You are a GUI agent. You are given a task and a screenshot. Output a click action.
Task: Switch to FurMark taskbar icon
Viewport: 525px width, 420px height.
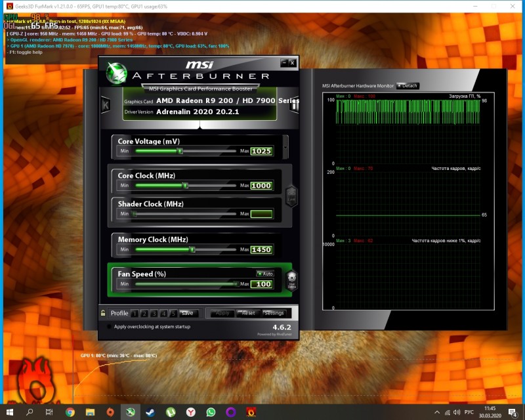(251, 412)
